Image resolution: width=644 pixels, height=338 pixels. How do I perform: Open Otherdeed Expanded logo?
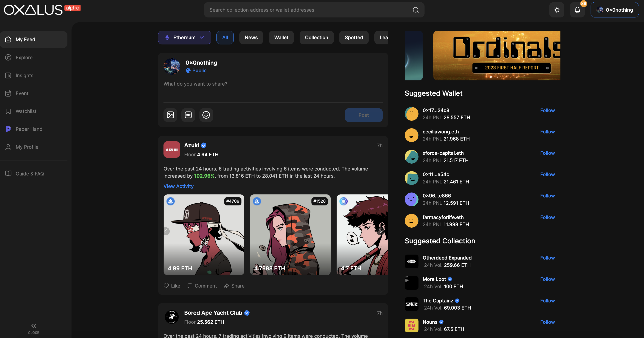tap(412, 262)
